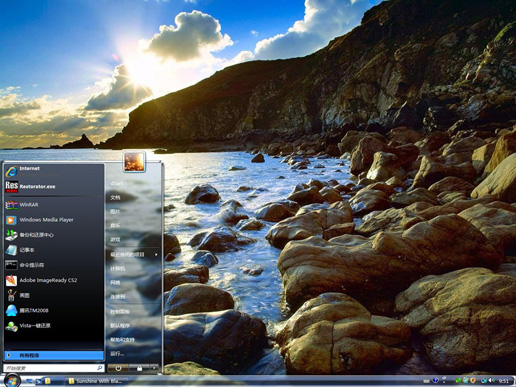Open Internet Explorer from the Start menu

click(x=53, y=171)
